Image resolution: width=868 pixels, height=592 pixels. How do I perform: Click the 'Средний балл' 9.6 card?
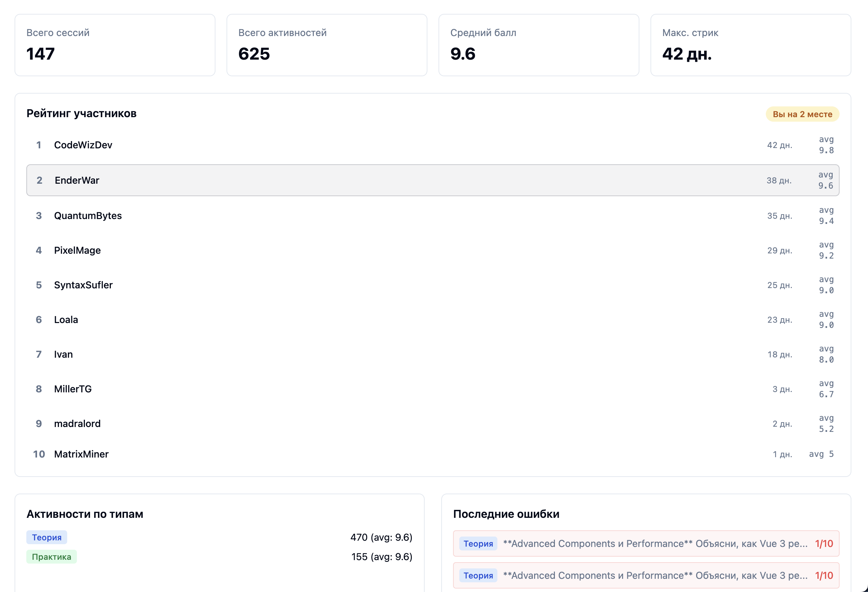tap(539, 45)
